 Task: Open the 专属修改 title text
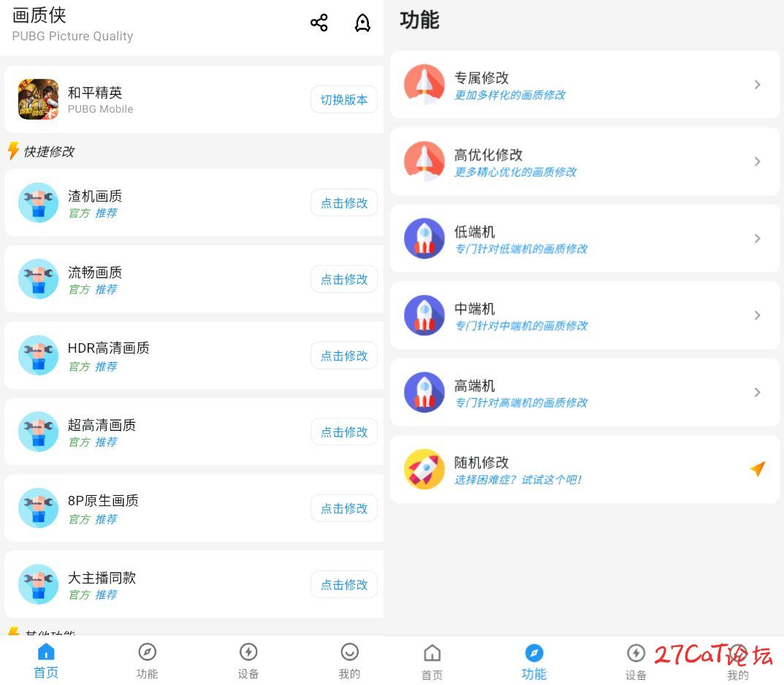pyautogui.click(x=482, y=78)
